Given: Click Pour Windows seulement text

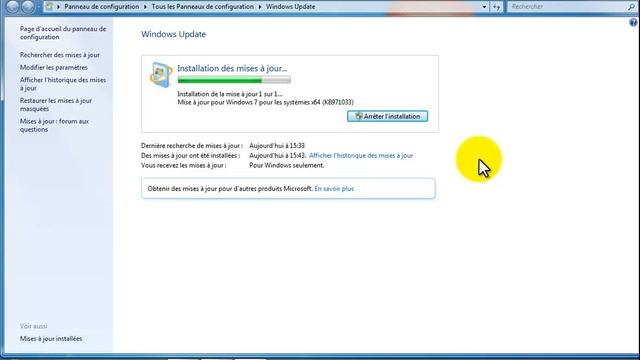Looking at the screenshot, I should (x=287, y=165).
